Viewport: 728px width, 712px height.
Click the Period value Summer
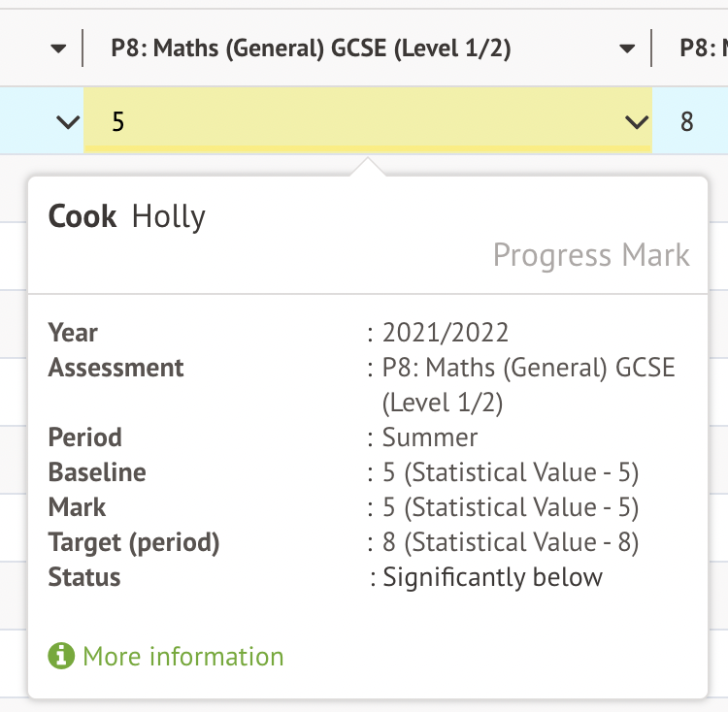pyautogui.click(x=430, y=437)
